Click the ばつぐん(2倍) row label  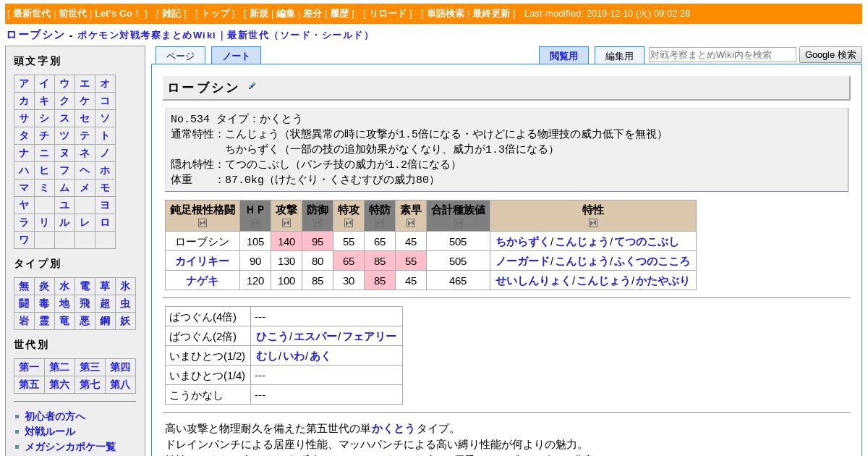(x=203, y=337)
